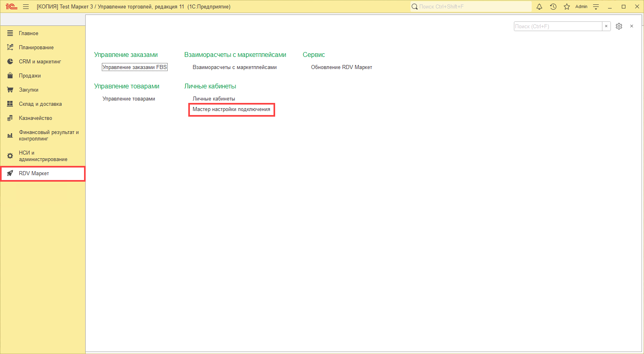Open Продажи section
The height and width of the screenshot is (354, 644).
click(43, 75)
